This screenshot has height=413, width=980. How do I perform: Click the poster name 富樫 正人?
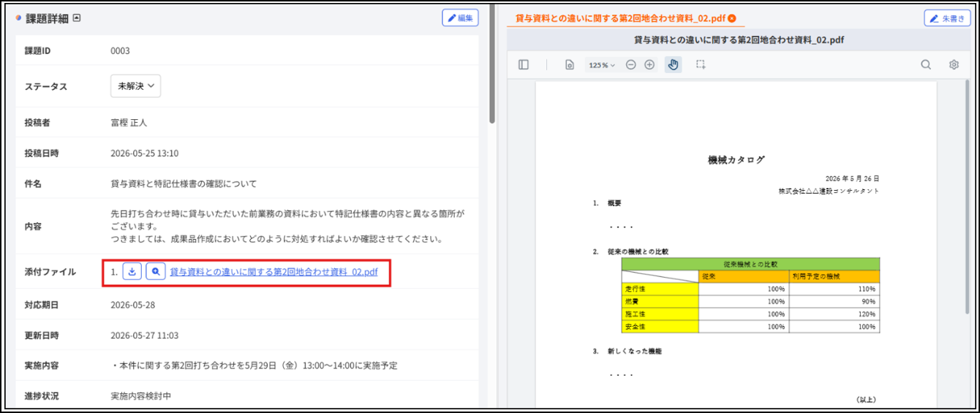pos(129,122)
